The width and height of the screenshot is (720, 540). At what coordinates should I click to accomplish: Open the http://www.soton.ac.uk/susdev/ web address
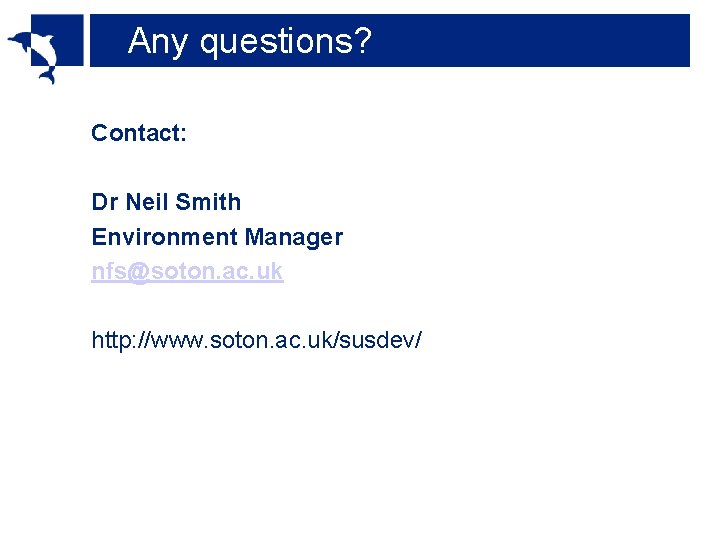[x=256, y=340]
